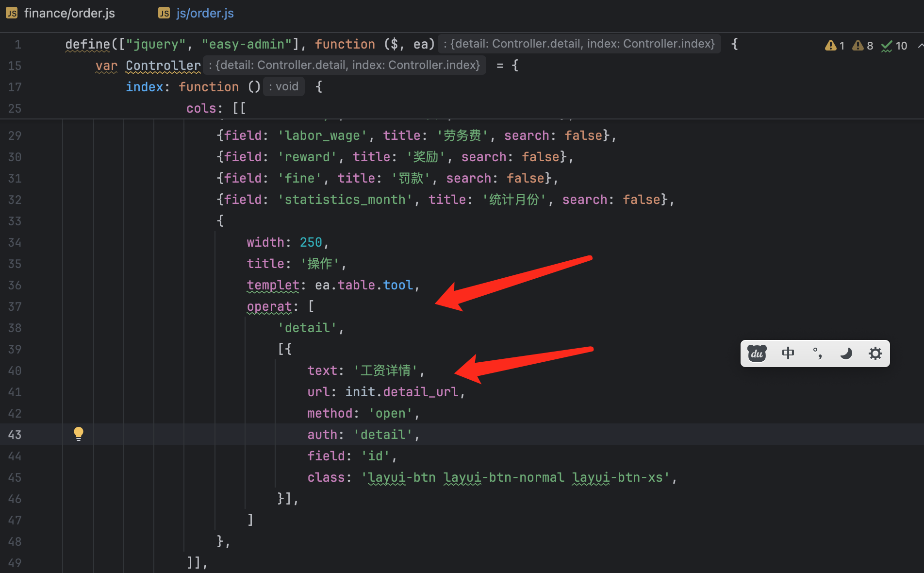This screenshot has height=573, width=924.
Task: Switch to the js/order.js tab
Action: (196, 13)
